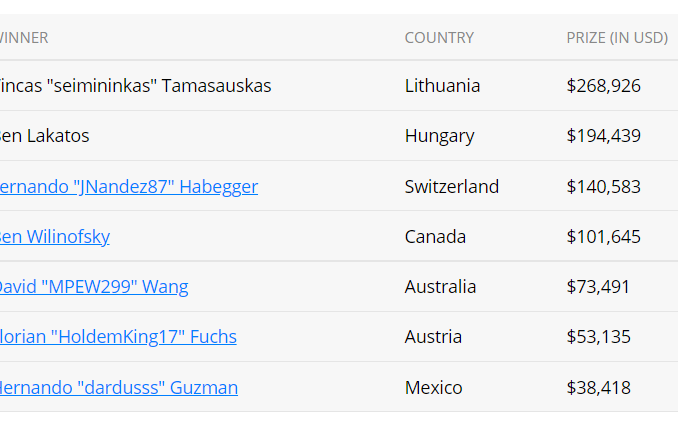Follow the Florian "HoldemKing17" Fuchs link

coord(118,336)
